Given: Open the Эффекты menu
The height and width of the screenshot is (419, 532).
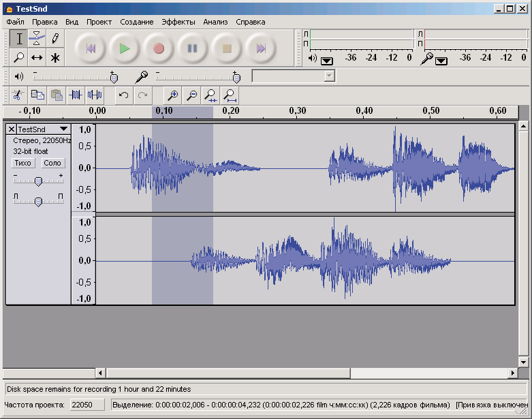Looking at the screenshot, I should tap(178, 22).
